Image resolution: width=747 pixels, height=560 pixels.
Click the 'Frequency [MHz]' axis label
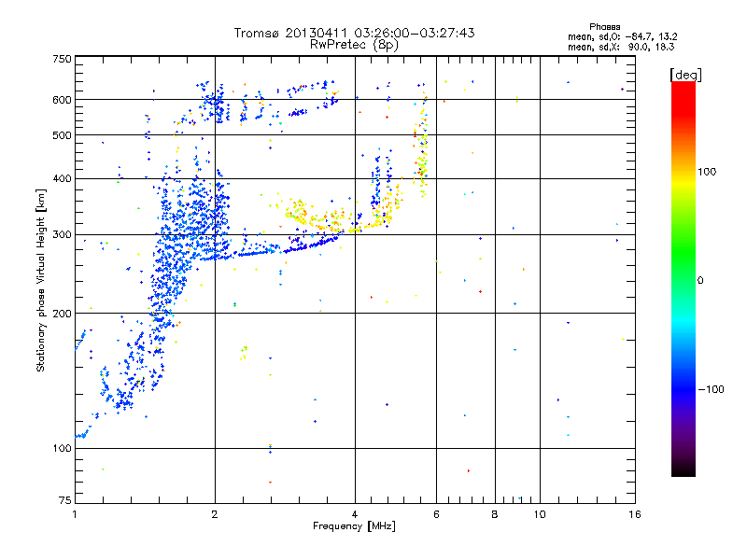(x=354, y=526)
